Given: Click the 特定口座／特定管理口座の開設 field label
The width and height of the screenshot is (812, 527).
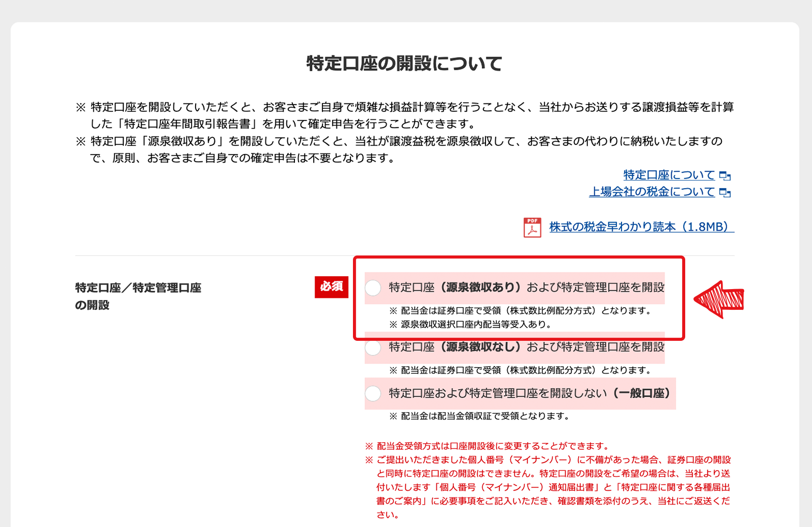Looking at the screenshot, I should click(x=138, y=296).
